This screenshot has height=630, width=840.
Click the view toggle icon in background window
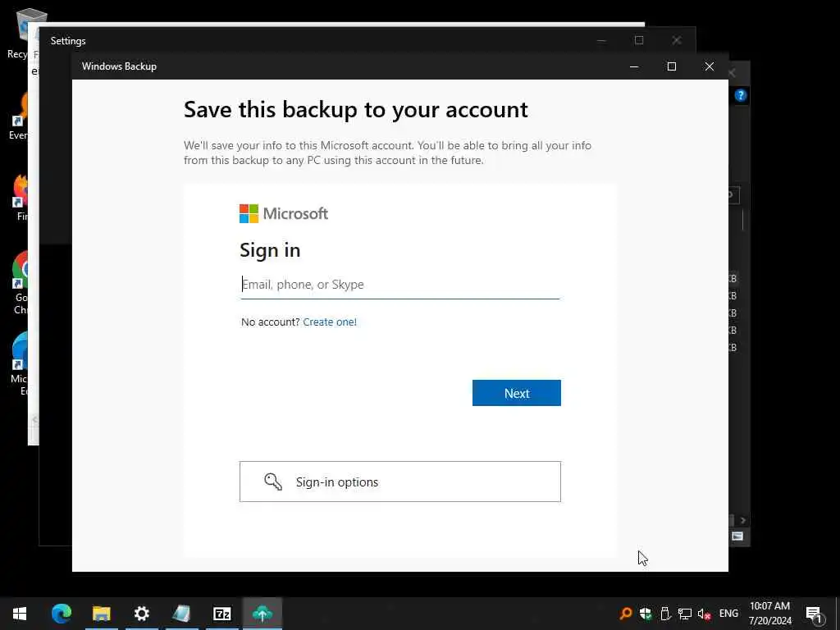(x=737, y=536)
